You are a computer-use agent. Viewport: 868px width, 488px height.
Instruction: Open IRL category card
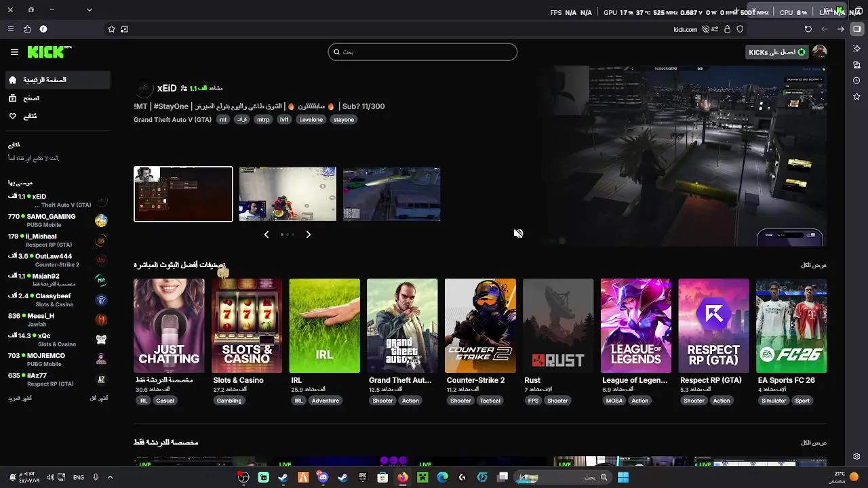pyautogui.click(x=324, y=325)
